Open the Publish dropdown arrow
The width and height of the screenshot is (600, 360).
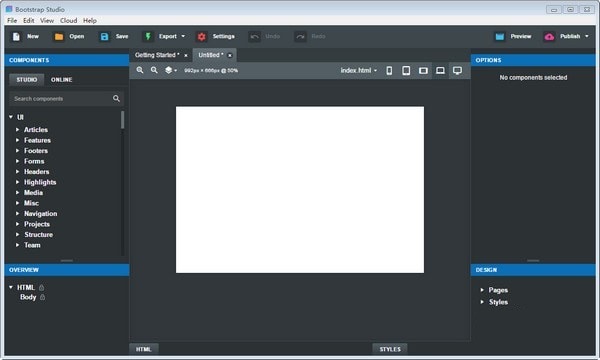coord(587,36)
